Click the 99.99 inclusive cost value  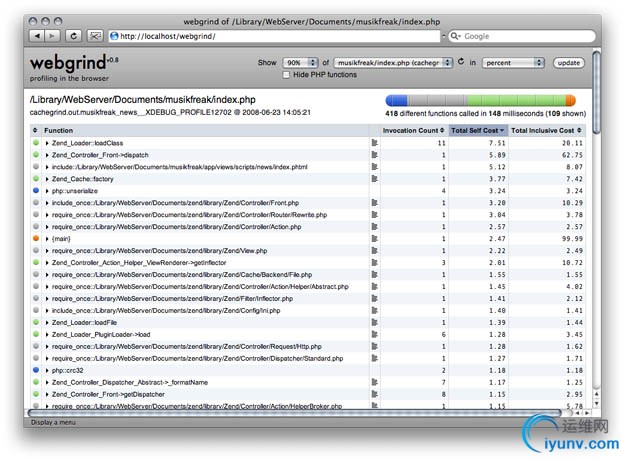pyautogui.click(x=572, y=239)
